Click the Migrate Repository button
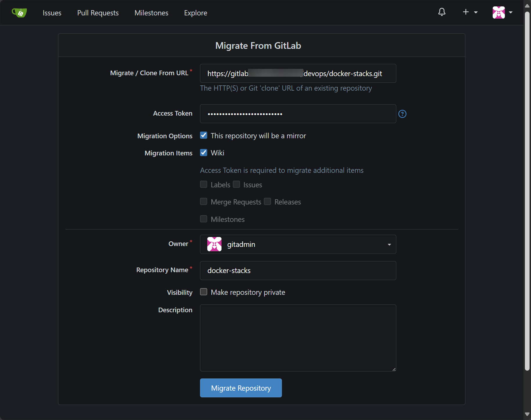This screenshot has width=531, height=420. 241,388
